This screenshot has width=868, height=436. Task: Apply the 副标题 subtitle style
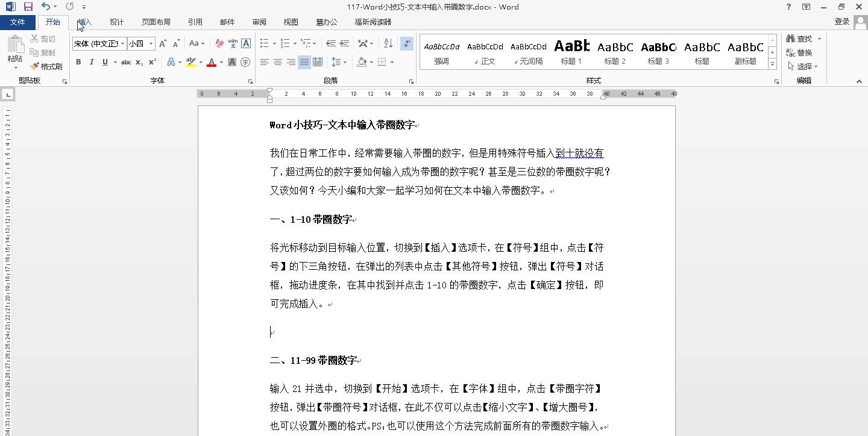click(745, 52)
